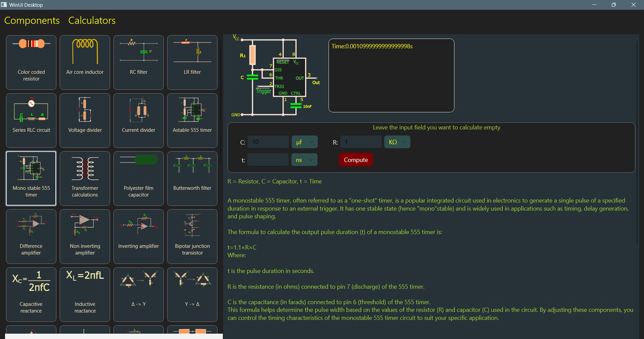Open the Transformer calculations tool
Screen dimensions: 644x339
(x=85, y=178)
